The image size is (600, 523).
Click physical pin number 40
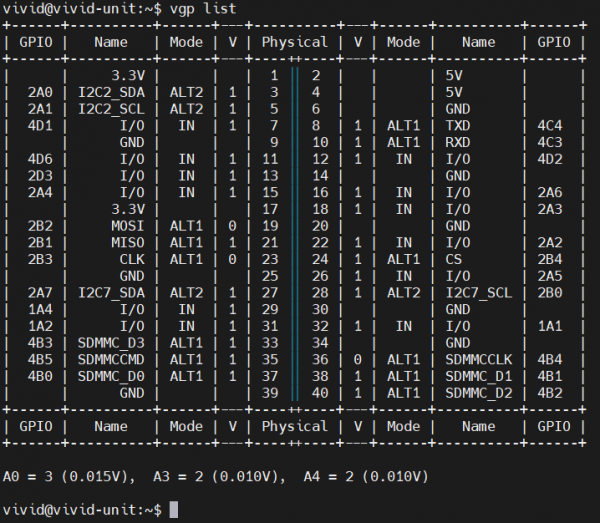(x=315, y=392)
